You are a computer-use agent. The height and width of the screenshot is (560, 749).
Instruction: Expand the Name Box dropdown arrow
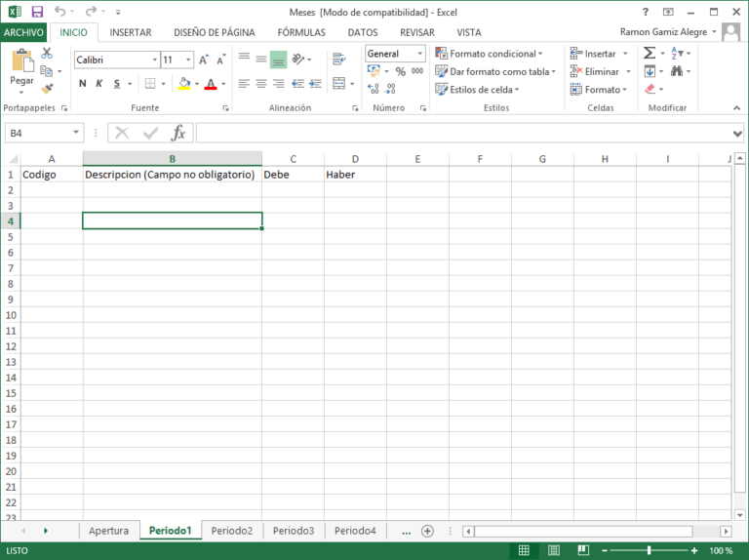click(77, 133)
